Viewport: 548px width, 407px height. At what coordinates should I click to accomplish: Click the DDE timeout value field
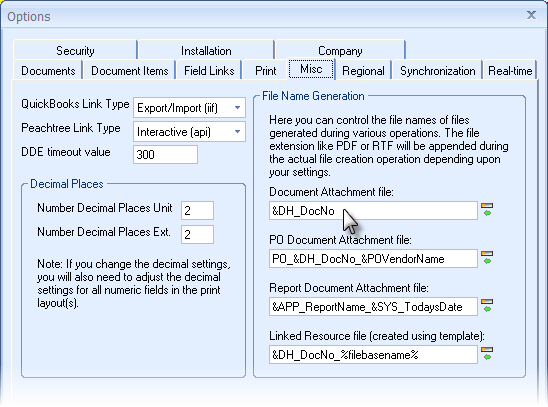165,154
